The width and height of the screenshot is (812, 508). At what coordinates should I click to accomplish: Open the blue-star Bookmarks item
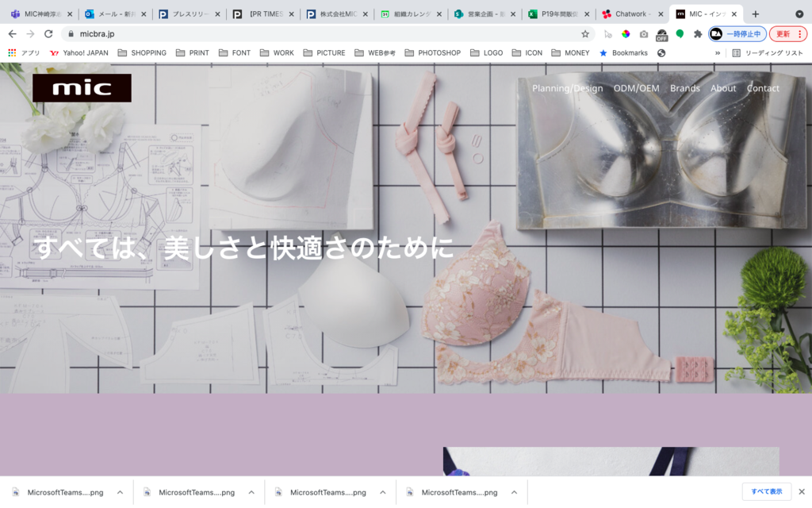(x=623, y=53)
